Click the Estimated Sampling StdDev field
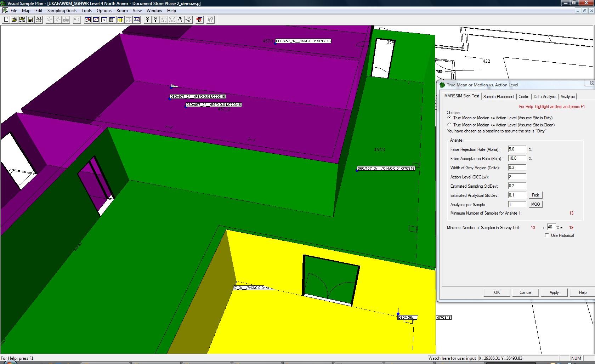 pyautogui.click(x=517, y=186)
